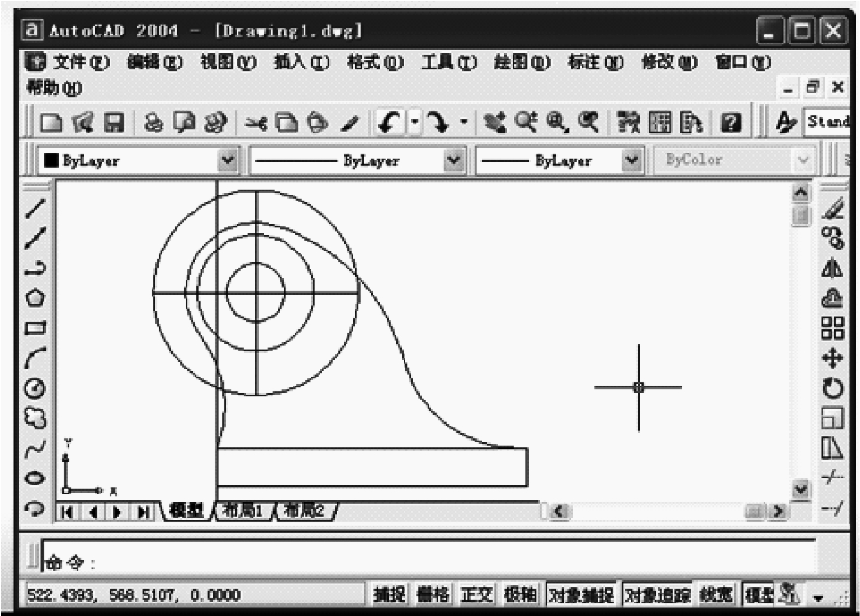
Task: Open the ByLayer color dropdown
Action: coord(228,160)
